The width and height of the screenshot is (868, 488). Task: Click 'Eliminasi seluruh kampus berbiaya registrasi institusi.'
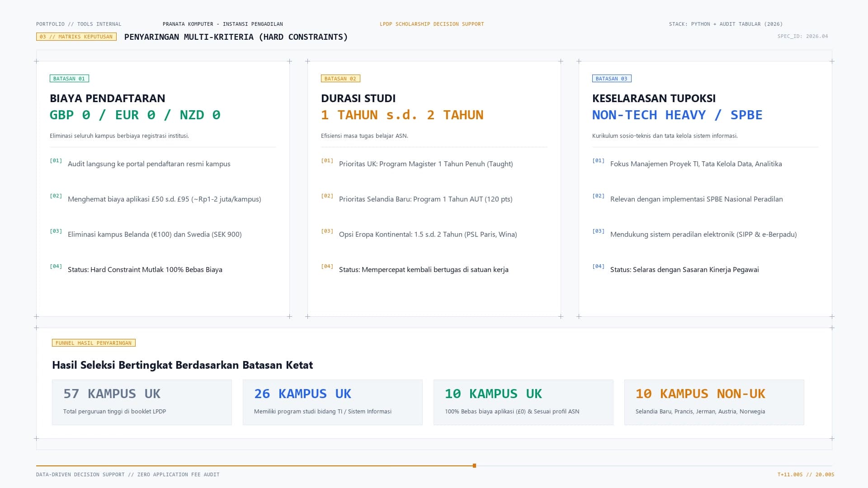pyautogui.click(x=119, y=136)
